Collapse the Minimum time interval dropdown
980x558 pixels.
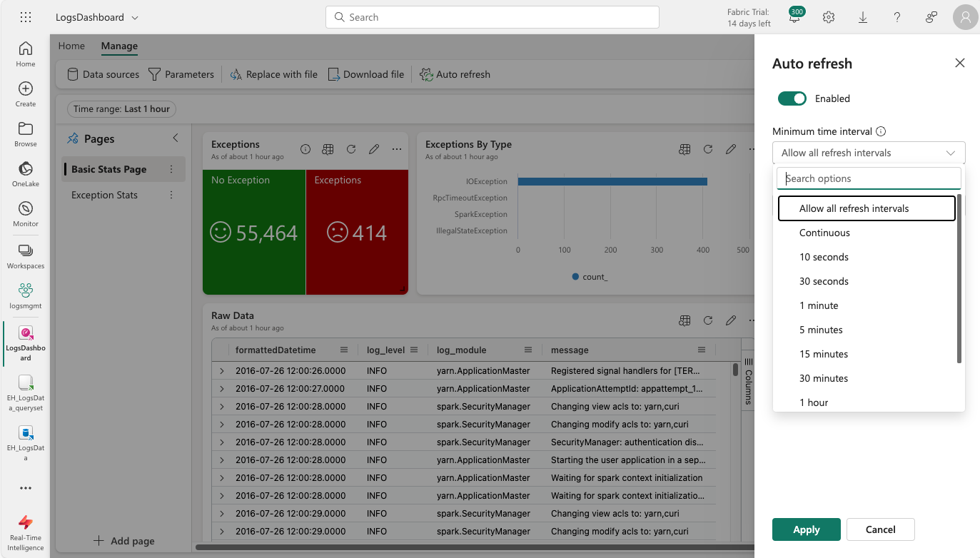[951, 153]
